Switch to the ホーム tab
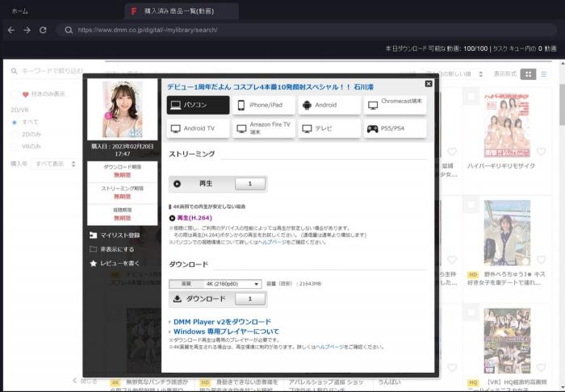The image size is (565, 392). click(x=19, y=11)
